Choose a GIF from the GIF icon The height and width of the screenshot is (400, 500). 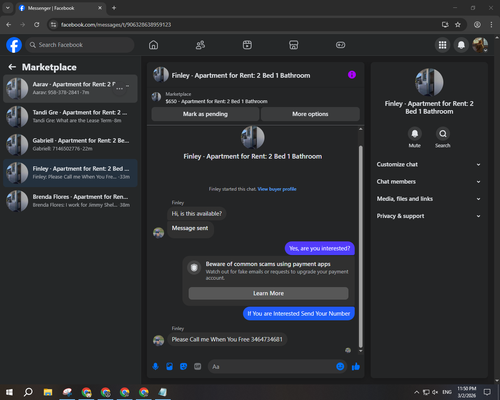(x=197, y=367)
